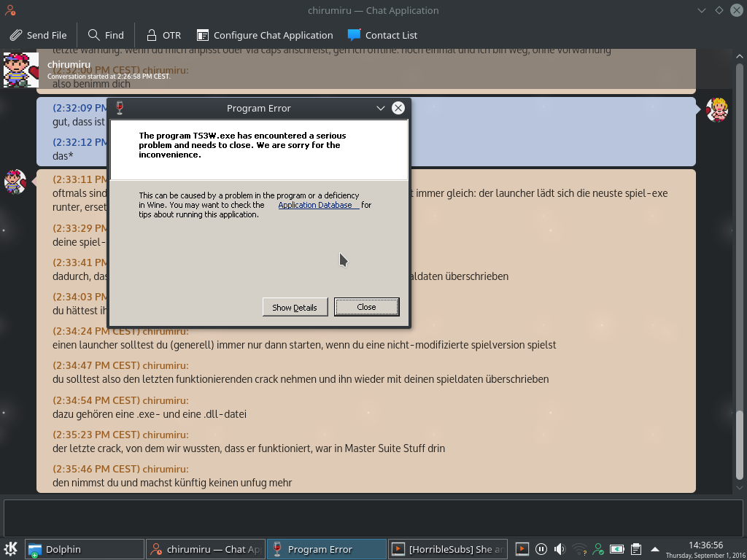Close the Program Error dialog with its X button
Viewport: 747px width, 560px height.
click(398, 108)
